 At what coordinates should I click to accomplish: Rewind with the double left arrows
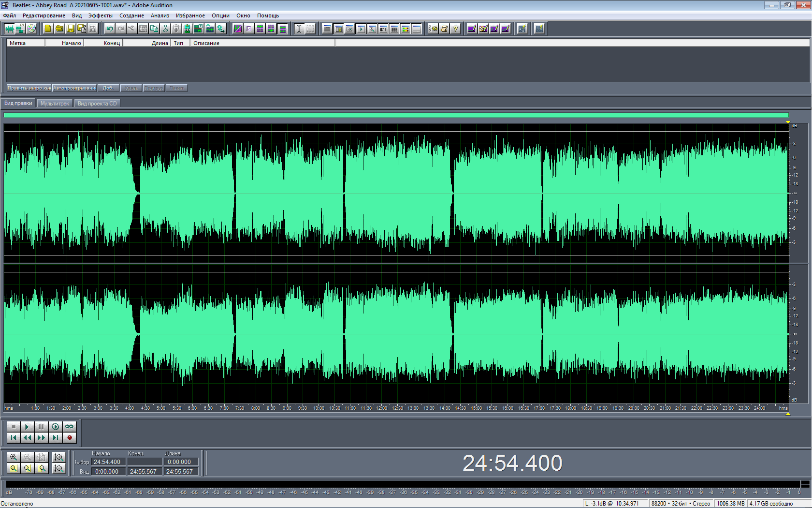pyautogui.click(x=28, y=438)
